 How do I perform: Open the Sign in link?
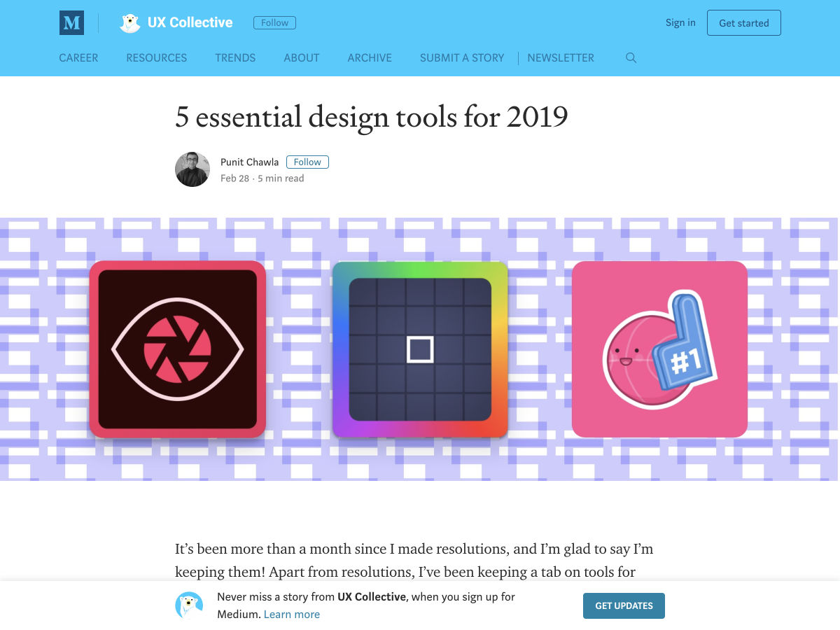pyautogui.click(x=680, y=23)
